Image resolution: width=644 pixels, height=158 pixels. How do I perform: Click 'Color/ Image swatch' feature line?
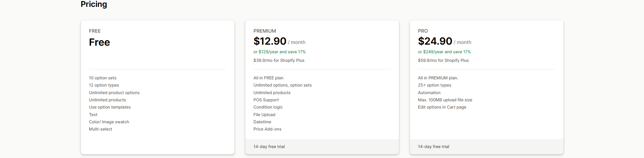(x=109, y=122)
